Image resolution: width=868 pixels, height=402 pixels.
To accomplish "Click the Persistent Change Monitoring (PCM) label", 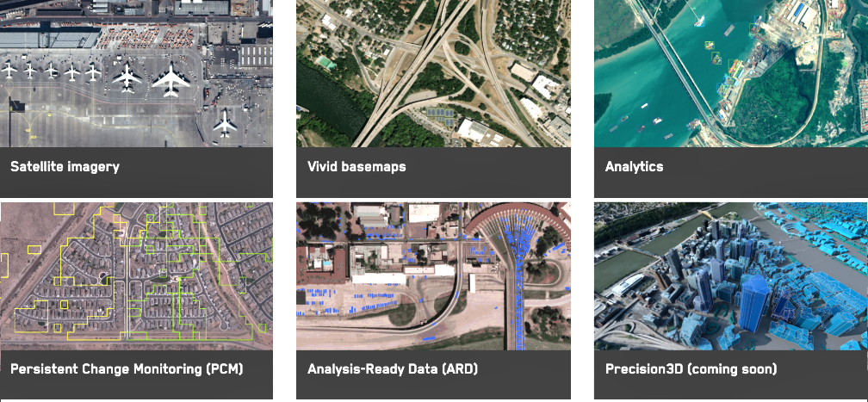I will point(127,369).
